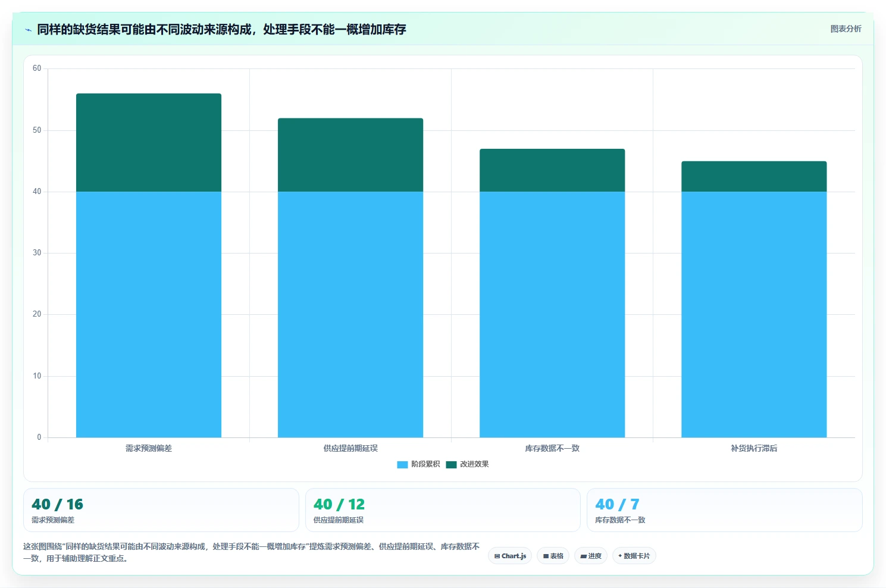The image size is (886, 588).
Task: Click the blue bar segment for 库存数据不一致
Action: (552, 314)
